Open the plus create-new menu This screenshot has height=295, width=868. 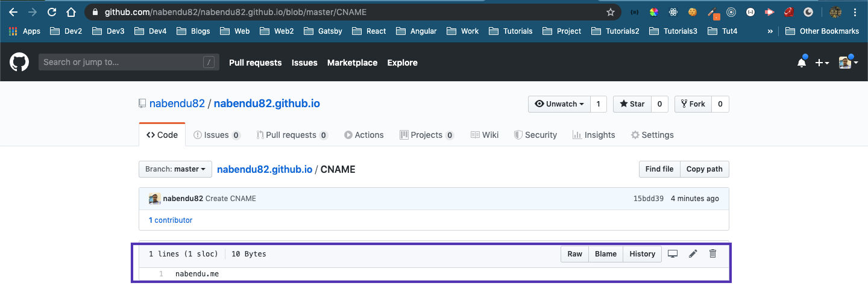[x=822, y=63]
